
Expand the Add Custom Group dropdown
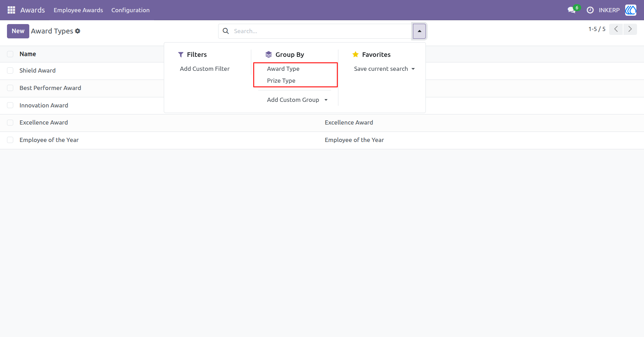[x=297, y=100]
